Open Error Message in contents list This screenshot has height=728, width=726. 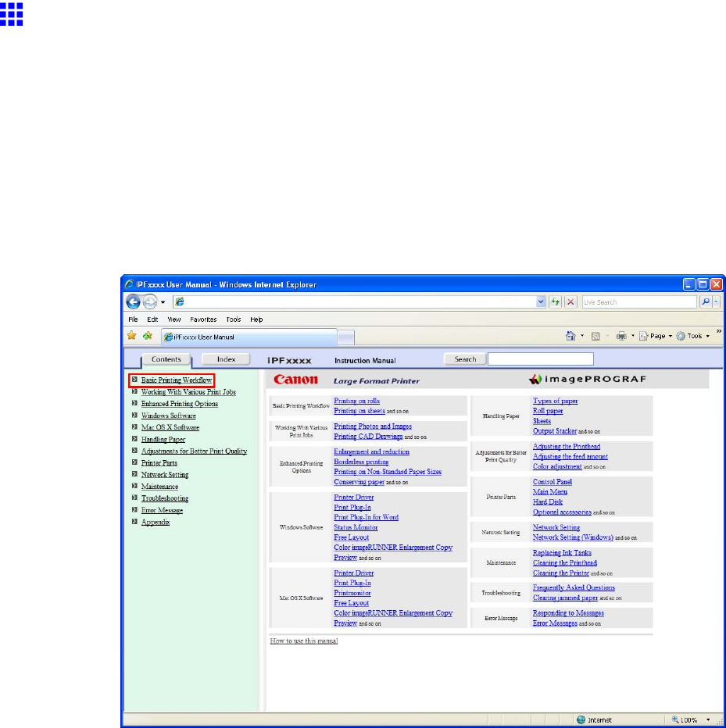(x=162, y=510)
